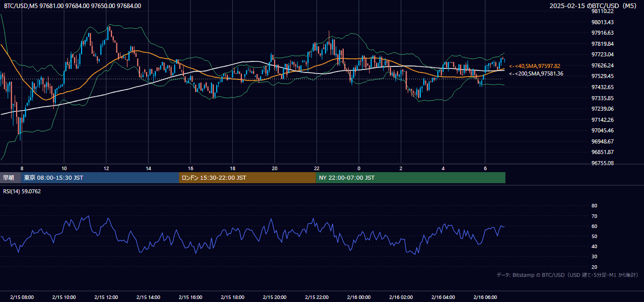
Task: Click the 2/15 22:00 date label
Action: 316,297
